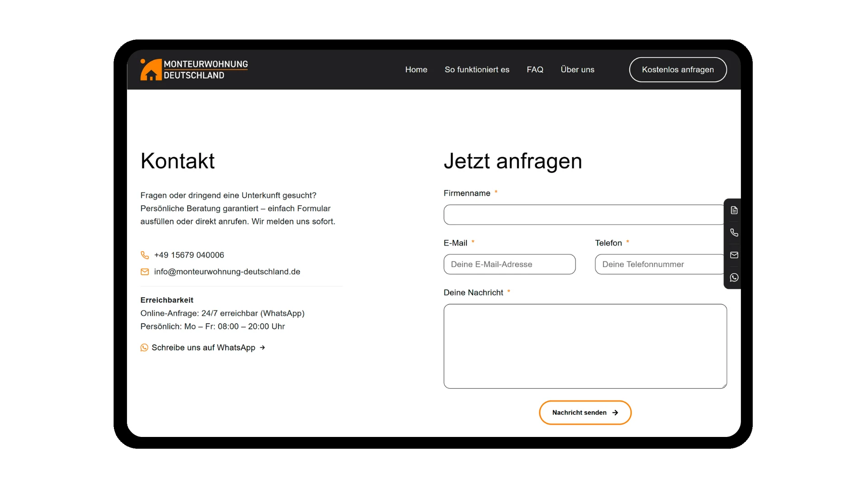Click the orange mail icon beside email address
Image resolution: width=868 pixels, height=488 pixels.
[145, 272]
